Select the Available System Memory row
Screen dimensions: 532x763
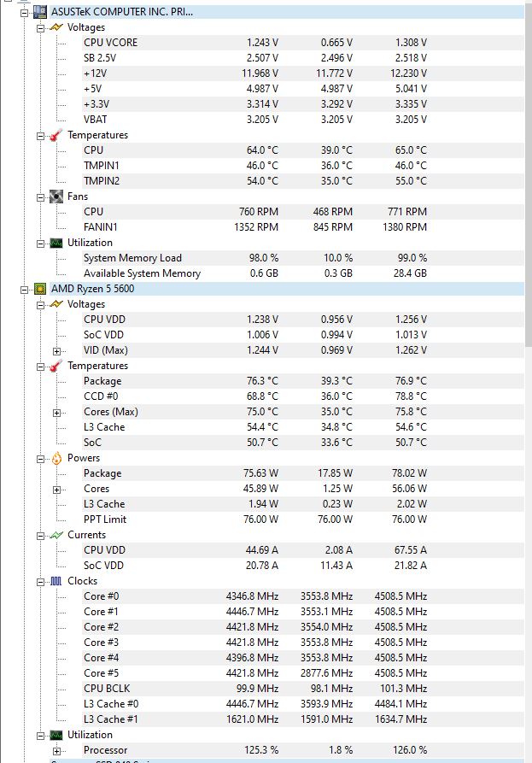point(303,273)
